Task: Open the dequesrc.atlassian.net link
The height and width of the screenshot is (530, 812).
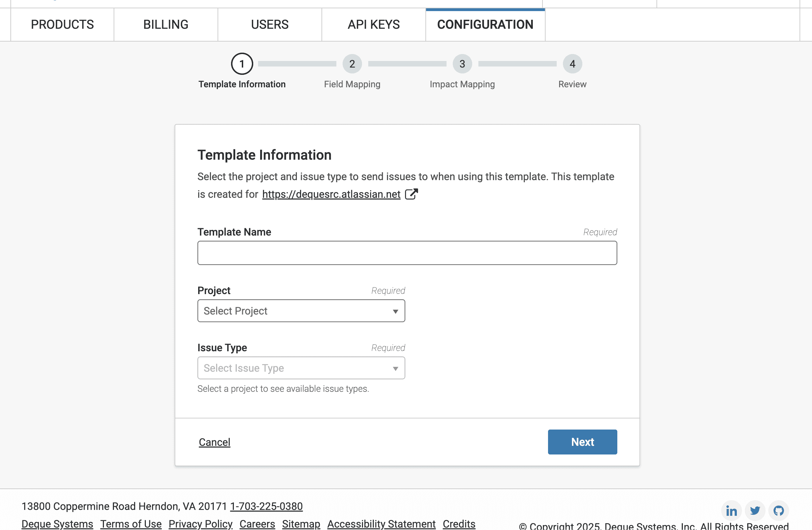Action: click(x=331, y=194)
